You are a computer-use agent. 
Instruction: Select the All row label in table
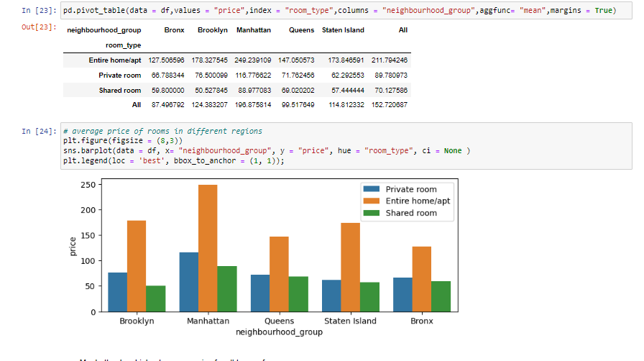(137, 105)
